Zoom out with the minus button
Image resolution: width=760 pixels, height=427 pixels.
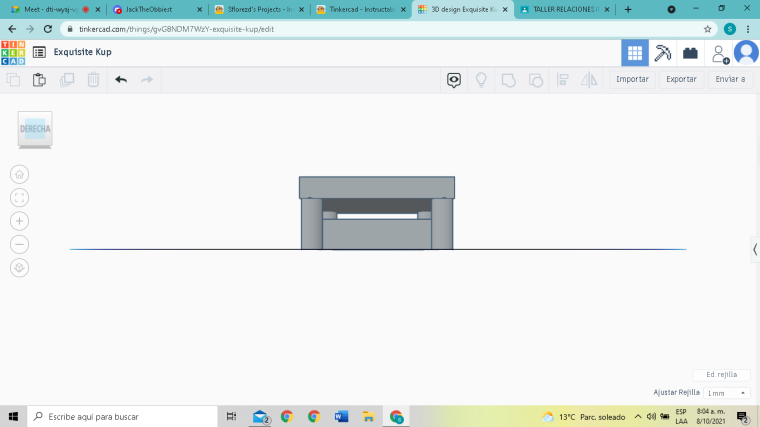19,244
